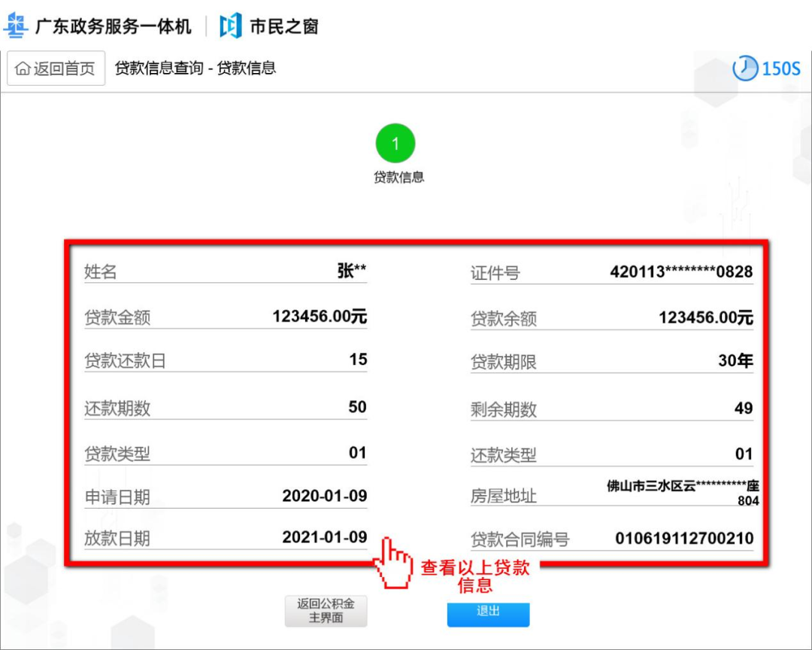Click the 贷款类型 value 01
Viewport: 812px width, 650px height.
[357, 452]
